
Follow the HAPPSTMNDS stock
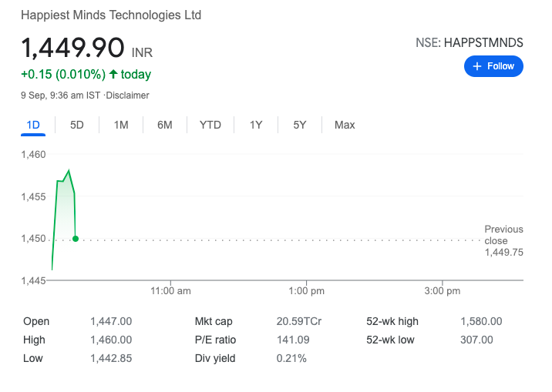pos(493,66)
